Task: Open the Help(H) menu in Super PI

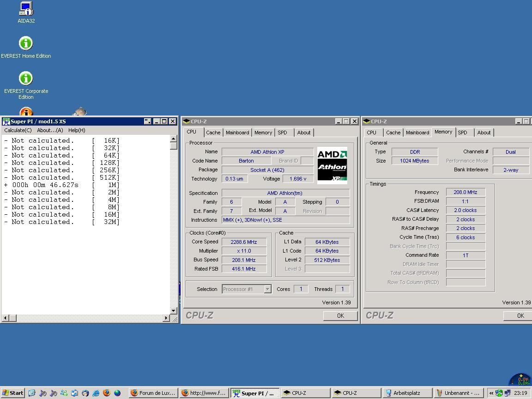Action: pyautogui.click(x=77, y=130)
